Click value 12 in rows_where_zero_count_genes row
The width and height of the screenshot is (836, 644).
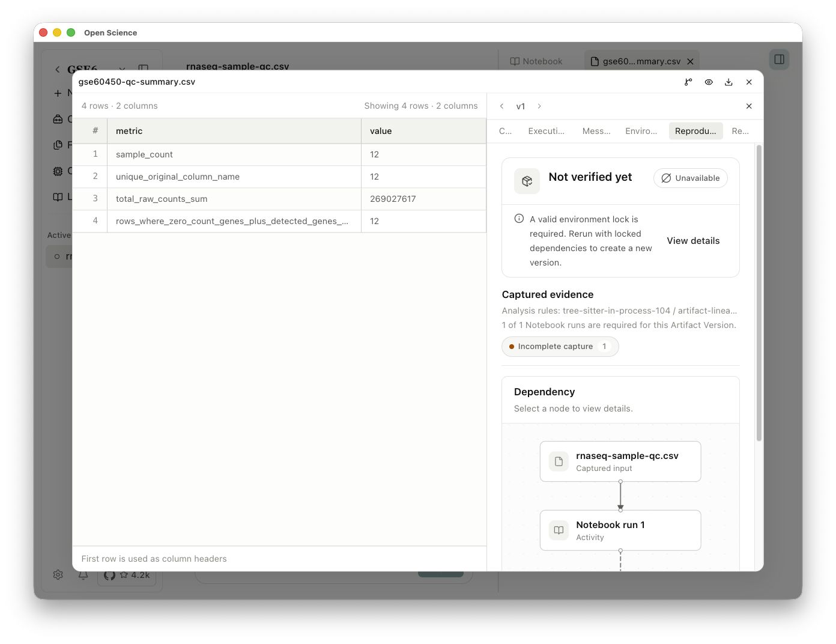423,221
